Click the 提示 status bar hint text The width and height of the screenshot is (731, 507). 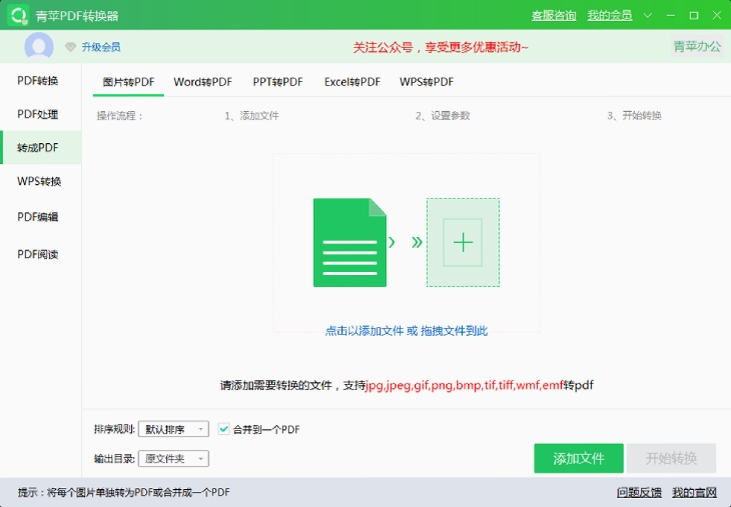124,492
